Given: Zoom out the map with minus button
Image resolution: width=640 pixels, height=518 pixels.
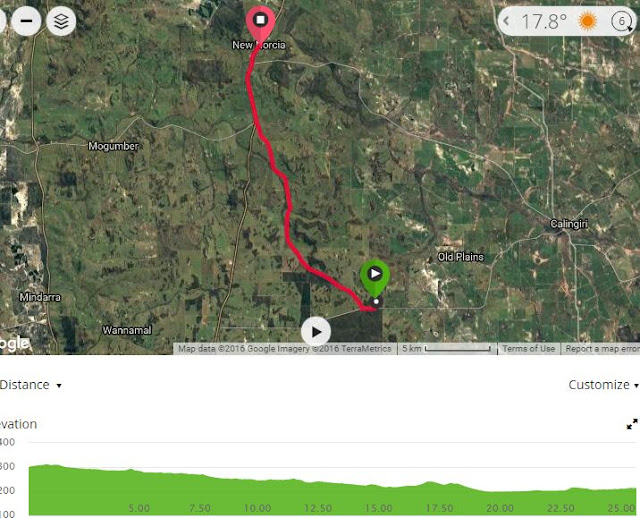Looking at the screenshot, I should (26, 21).
